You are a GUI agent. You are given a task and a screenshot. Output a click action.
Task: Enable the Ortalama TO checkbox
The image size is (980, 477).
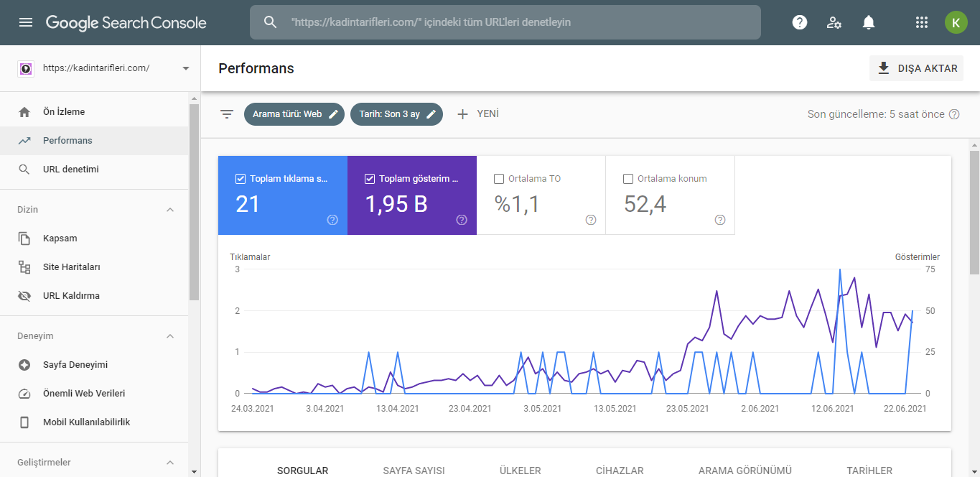coord(499,179)
